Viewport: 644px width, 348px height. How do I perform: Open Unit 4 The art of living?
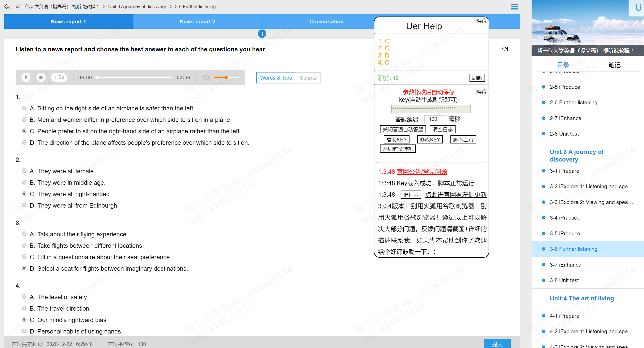tap(581, 298)
